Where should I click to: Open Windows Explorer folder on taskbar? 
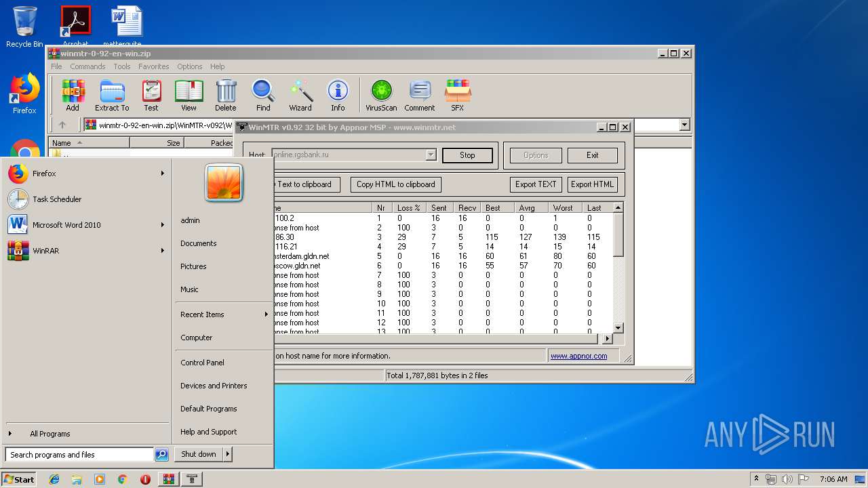tap(77, 479)
